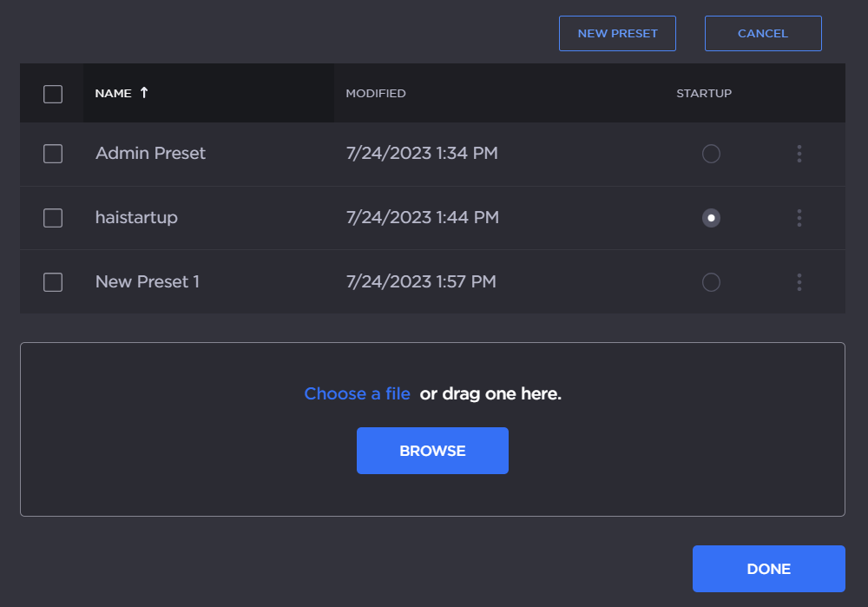Check the New Preset 1 checkbox
Image resolution: width=868 pixels, height=607 pixels.
tap(53, 282)
